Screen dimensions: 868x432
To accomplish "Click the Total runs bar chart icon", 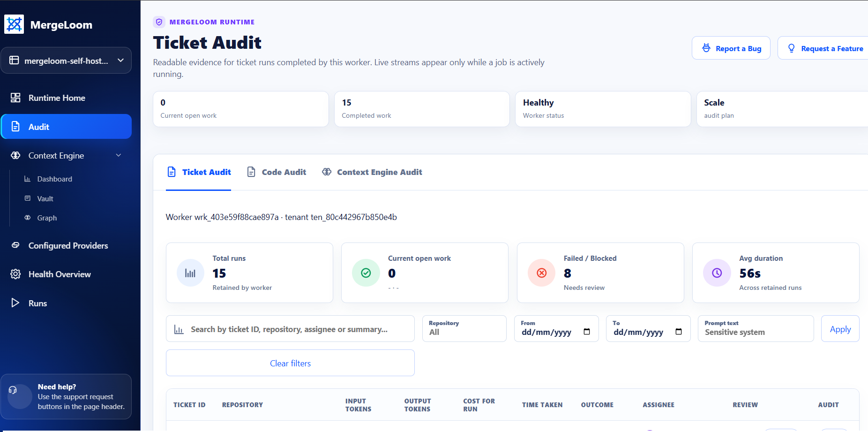I will [x=190, y=273].
